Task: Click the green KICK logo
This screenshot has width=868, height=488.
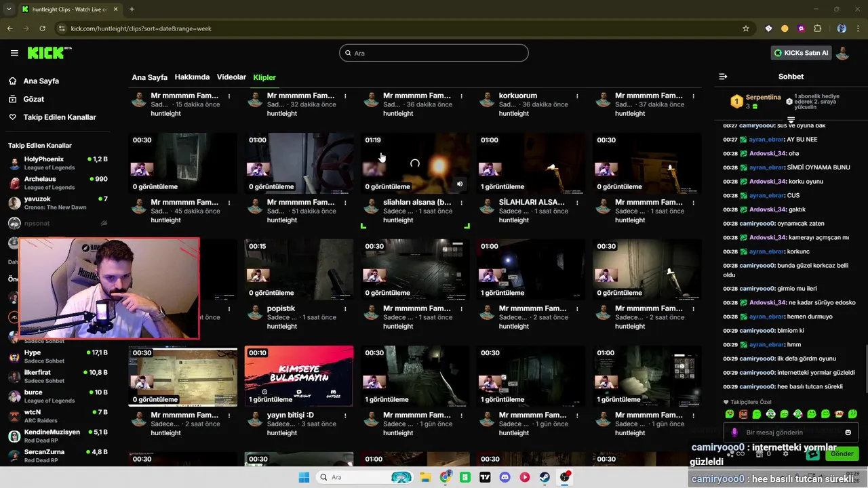Action: [50, 53]
